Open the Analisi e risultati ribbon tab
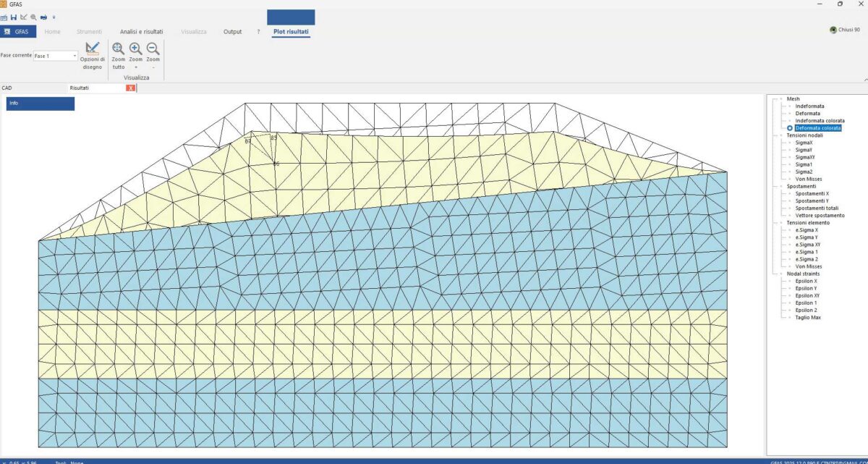Screen dimensions: 868x464 tap(141, 32)
